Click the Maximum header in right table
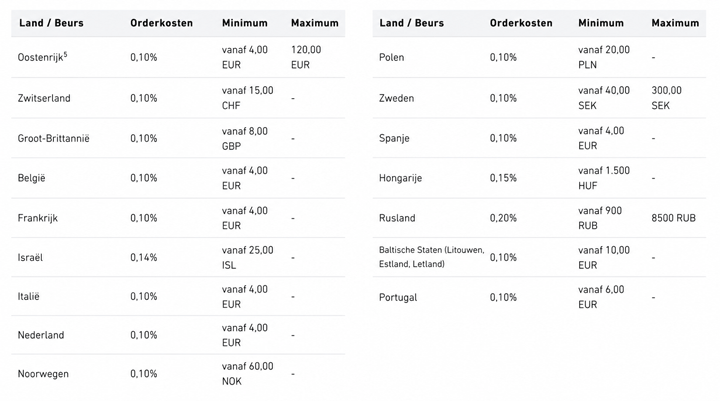720x401 pixels. coord(675,23)
